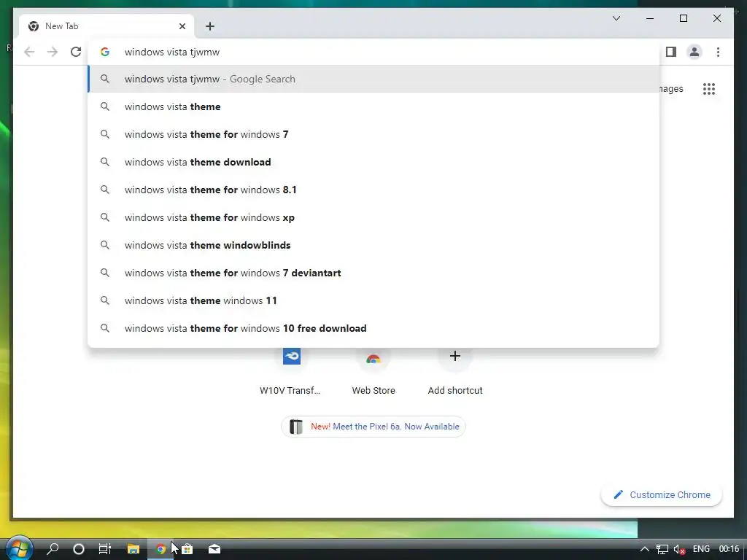Close the New Tab tab
Screen dimensions: 747x560
(x=182, y=26)
